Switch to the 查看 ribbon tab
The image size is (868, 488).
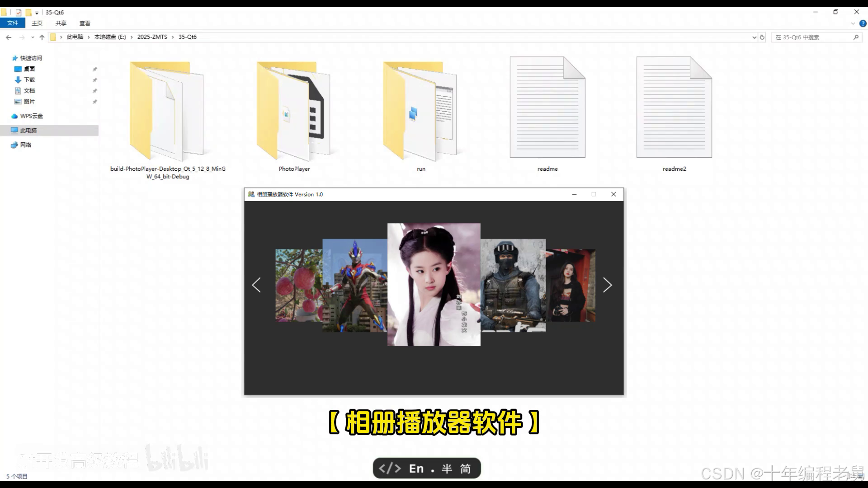point(85,23)
